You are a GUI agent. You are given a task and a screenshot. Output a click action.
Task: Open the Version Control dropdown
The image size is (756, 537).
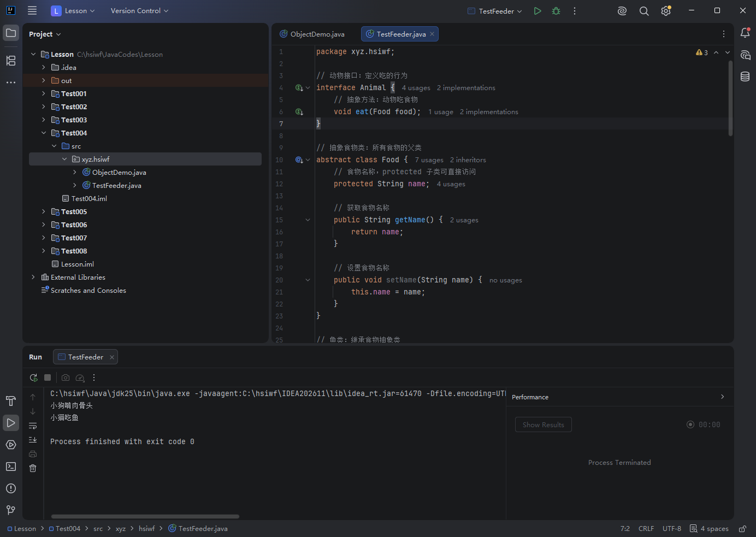(x=139, y=11)
